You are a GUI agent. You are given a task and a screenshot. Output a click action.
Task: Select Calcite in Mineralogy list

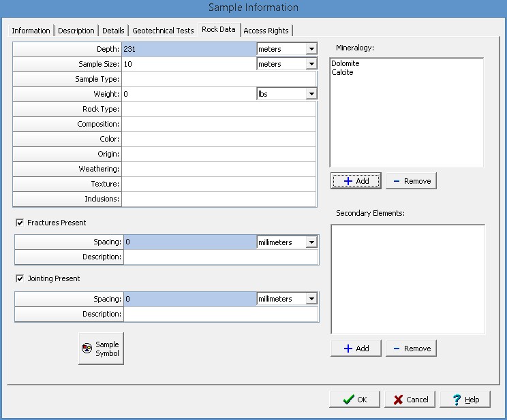click(x=342, y=72)
